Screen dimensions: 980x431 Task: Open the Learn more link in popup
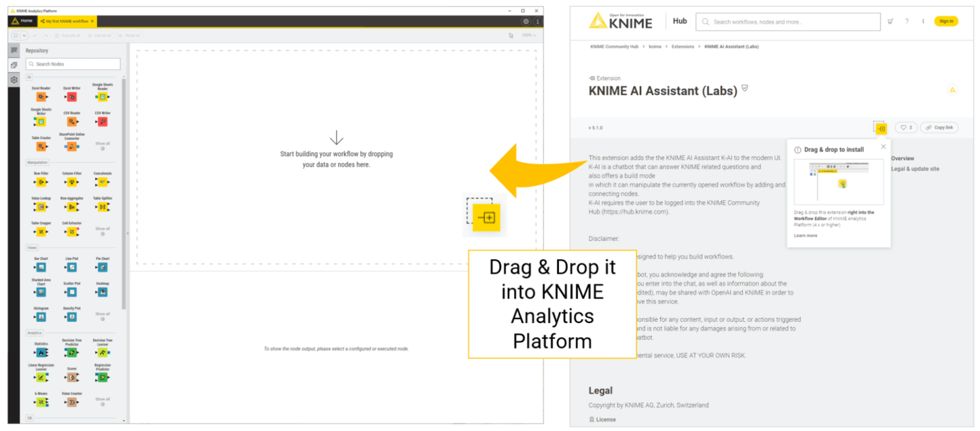point(805,236)
